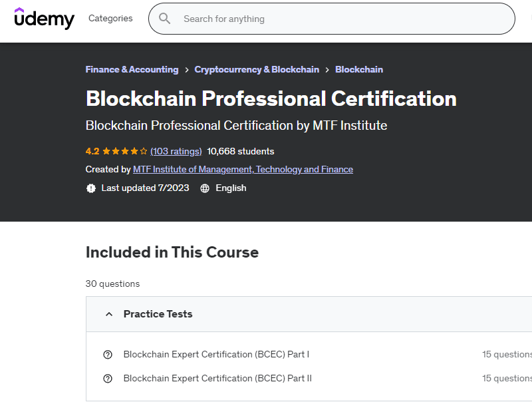The image size is (532, 402).
Task: Select Blockchain Expert Certification Part II
Action: [217, 379]
